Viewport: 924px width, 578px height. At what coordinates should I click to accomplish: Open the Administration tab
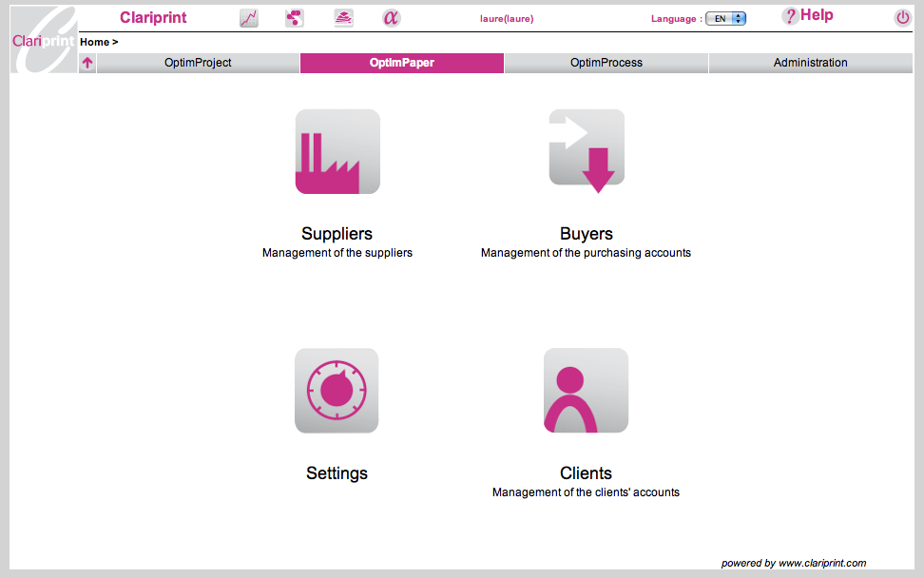(x=810, y=63)
